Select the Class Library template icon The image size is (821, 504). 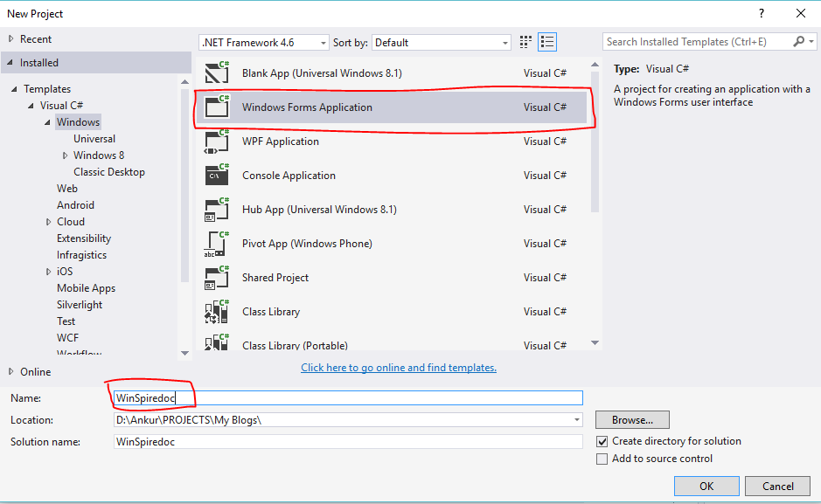(x=217, y=311)
